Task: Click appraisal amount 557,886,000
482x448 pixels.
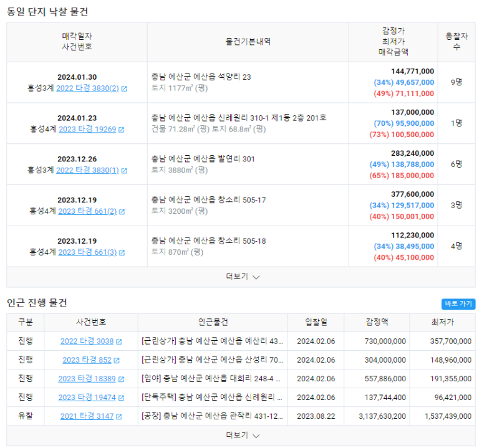Action: tap(385, 379)
